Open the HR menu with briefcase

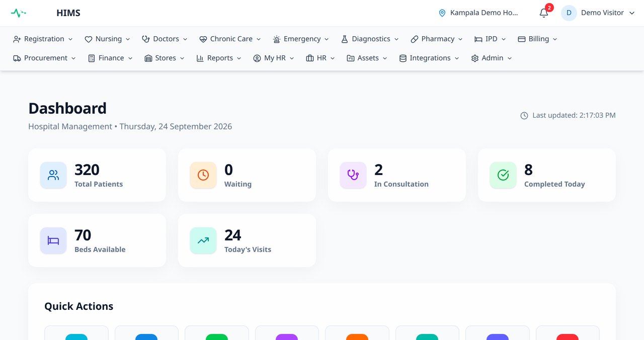pos(320,58)
